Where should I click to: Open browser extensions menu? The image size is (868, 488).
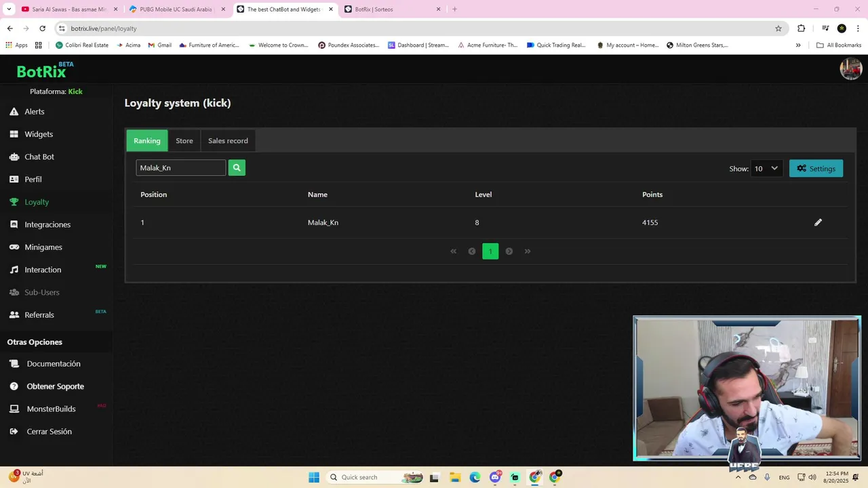802,28
